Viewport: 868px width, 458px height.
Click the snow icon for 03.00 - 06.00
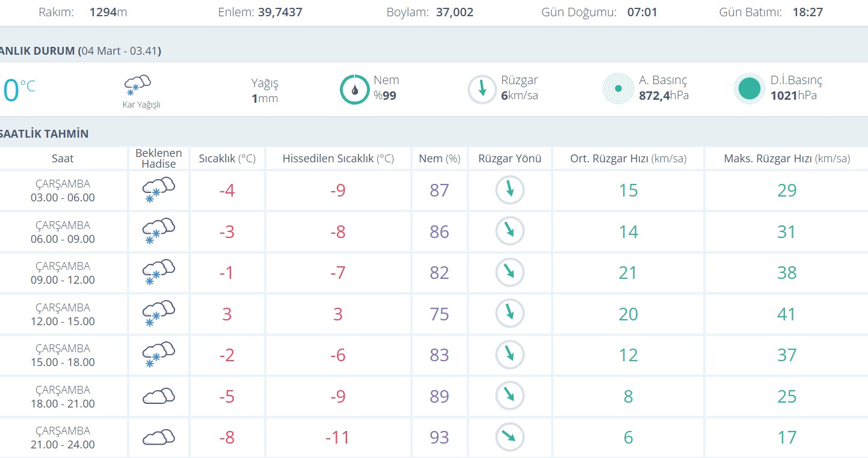[x=158, y=190]
